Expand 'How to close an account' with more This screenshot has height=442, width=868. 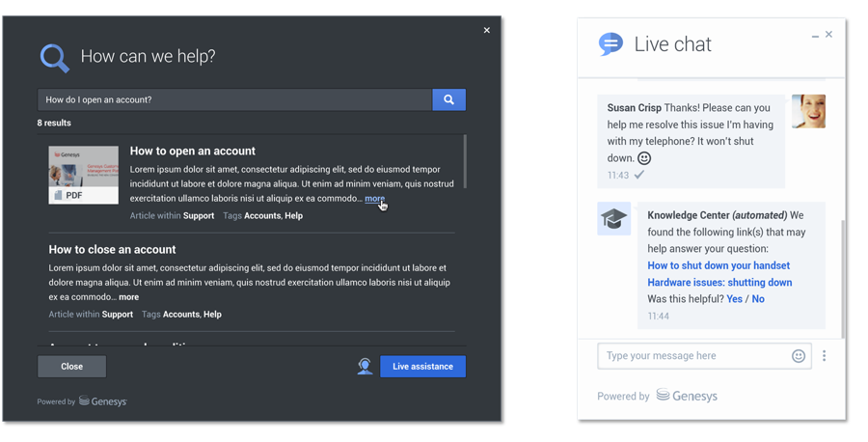pyautogui.click(x=128, y=297)
